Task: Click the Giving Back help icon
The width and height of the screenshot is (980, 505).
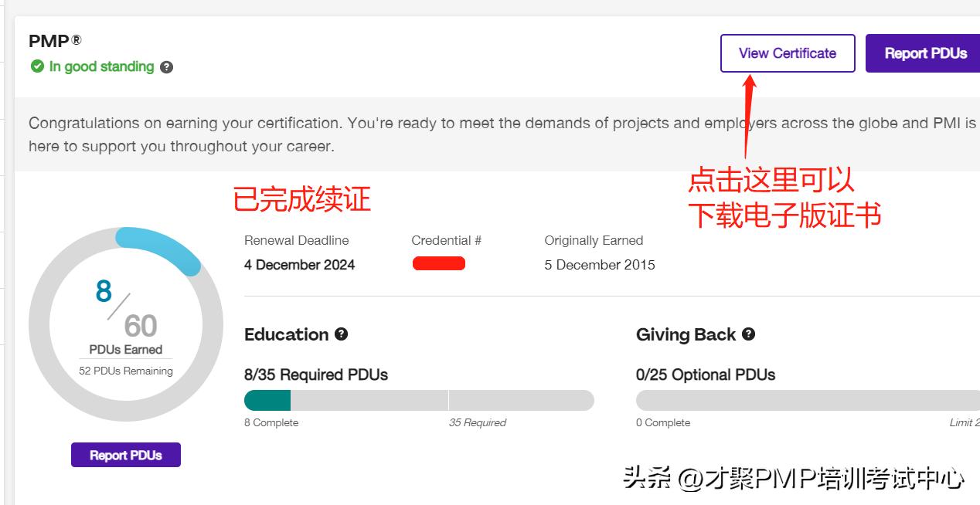Action: [747, 335]
